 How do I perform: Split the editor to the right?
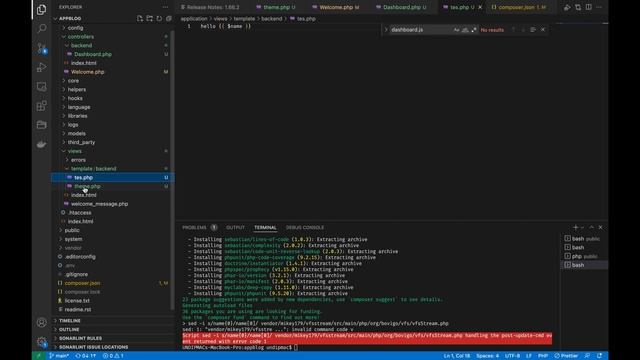coord(589,7)
